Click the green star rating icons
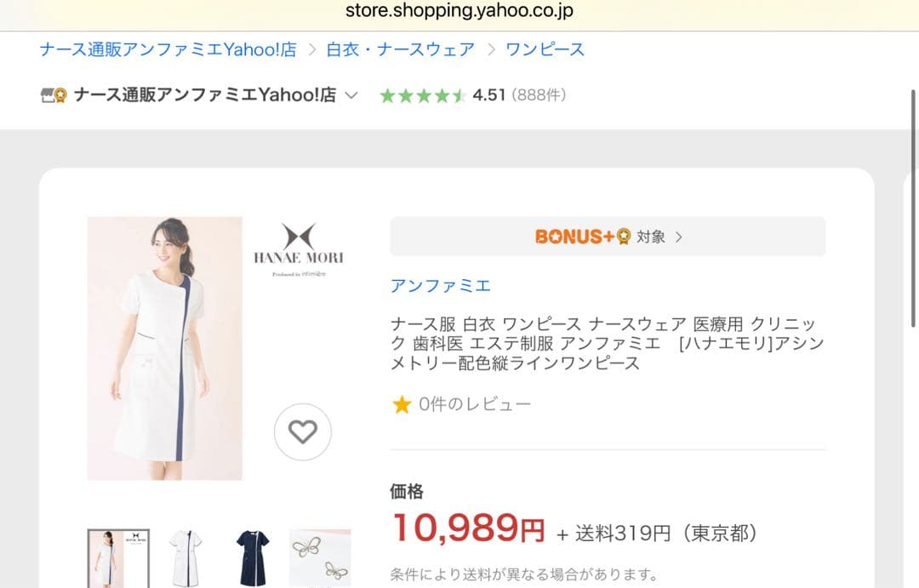Screen dimensions: 919x588 click(422, 95)
